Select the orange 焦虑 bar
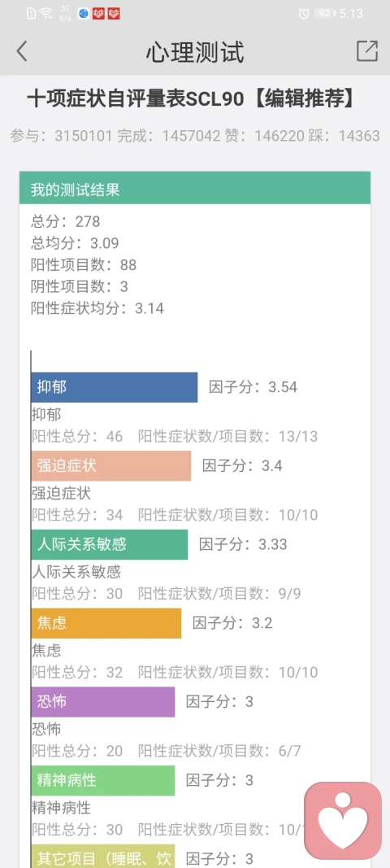390x868 pixels. pos(106,623)
